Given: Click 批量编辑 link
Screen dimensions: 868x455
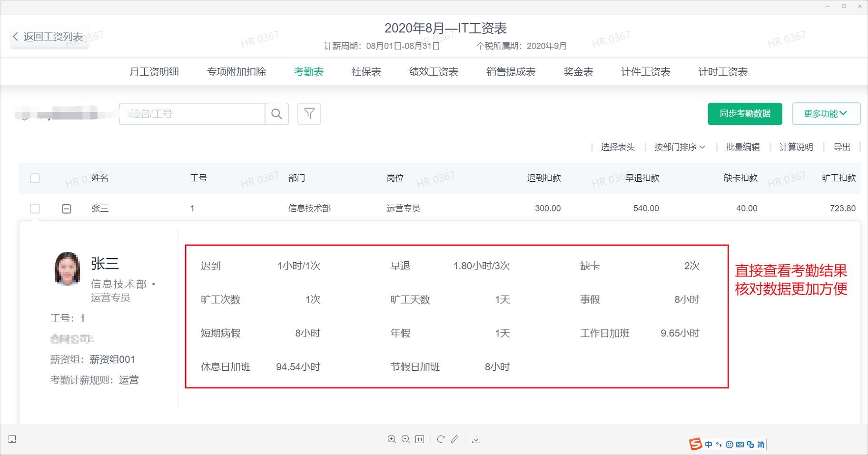Looking at the screenshot, I should 743,147.
